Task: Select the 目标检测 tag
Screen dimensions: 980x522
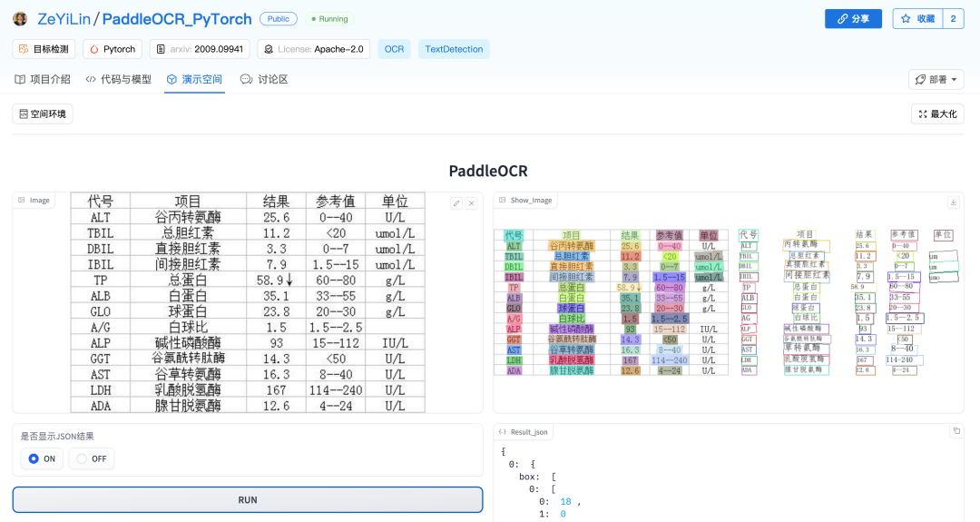Action: pyautogui.click(x=44, y=49)
